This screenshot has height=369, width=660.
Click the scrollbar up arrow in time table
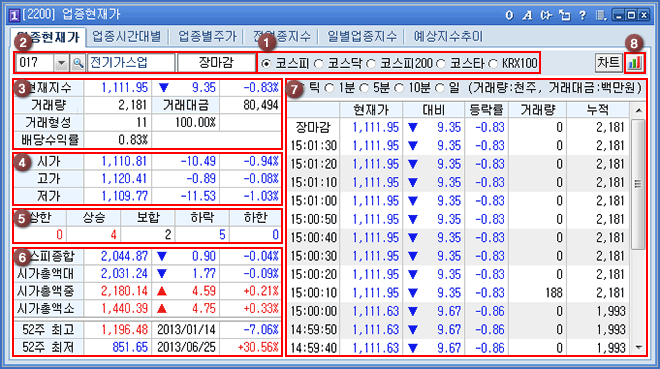click(639, 110)
